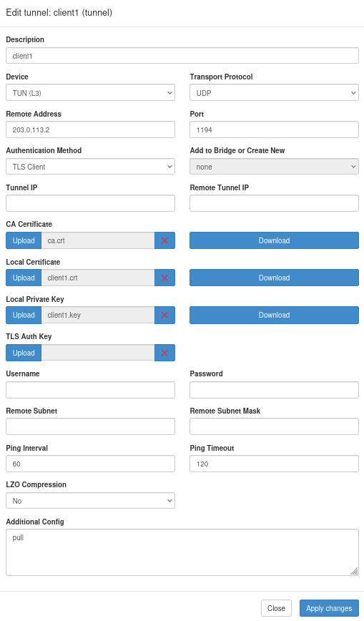Image resolution: width=364 pixels, height=621 pixels.
Task: Clear the CA Certificate file with red X
Action: tap(164, 240)
